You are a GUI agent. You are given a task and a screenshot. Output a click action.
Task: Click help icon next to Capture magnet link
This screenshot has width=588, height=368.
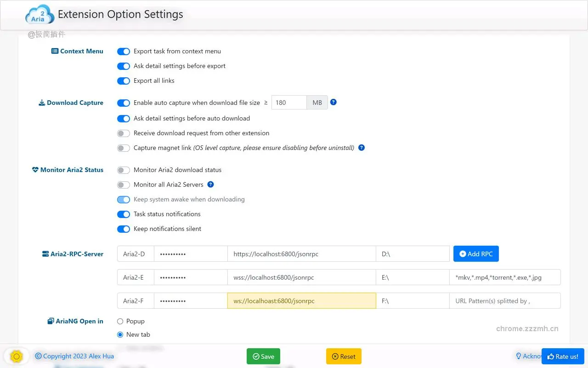(x=362, y=148)
